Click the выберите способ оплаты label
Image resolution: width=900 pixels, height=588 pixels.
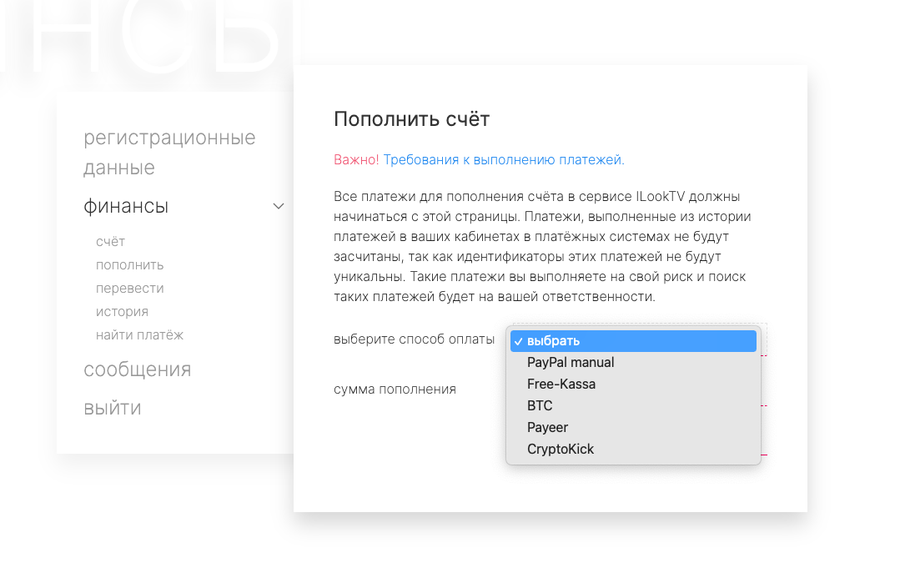pos(414,339)
